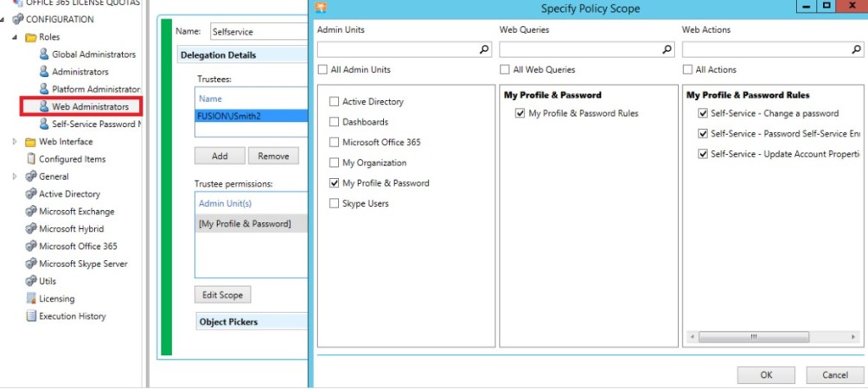Click the Admin Units search magnifier icon
This screenshot has height=389, width=868.
484,50
